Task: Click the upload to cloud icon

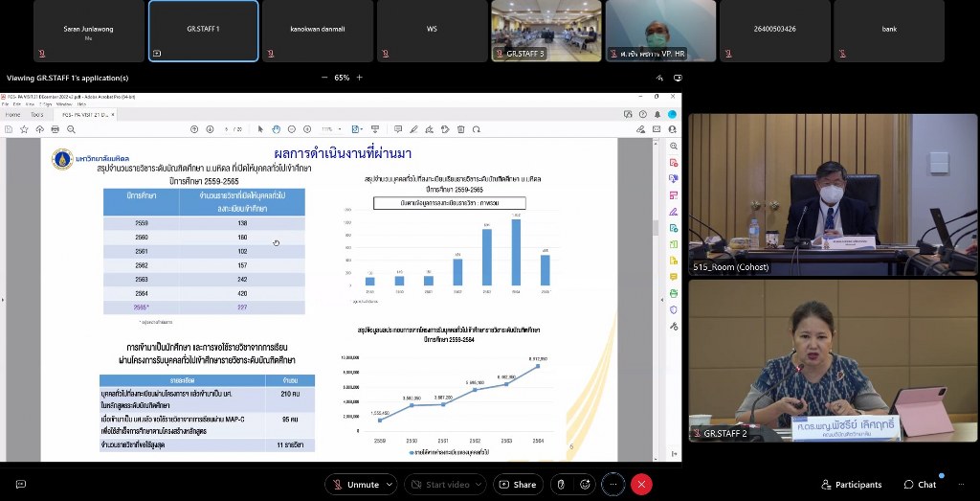Action: [40, 129]
